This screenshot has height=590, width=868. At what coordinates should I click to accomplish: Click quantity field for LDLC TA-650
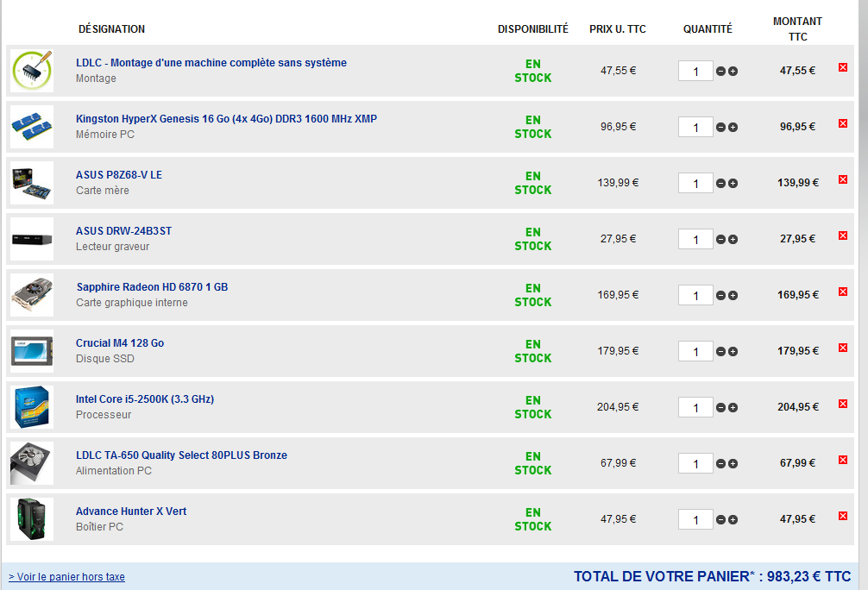(x=695, y=464)
